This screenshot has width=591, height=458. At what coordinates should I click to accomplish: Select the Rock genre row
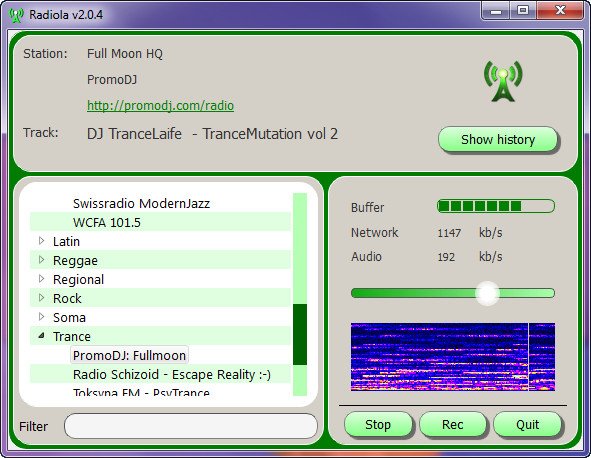(x=160, y=298)
